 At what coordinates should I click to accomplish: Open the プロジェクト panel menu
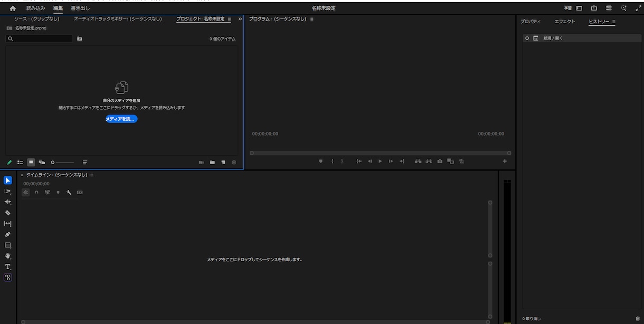[229, 20]
